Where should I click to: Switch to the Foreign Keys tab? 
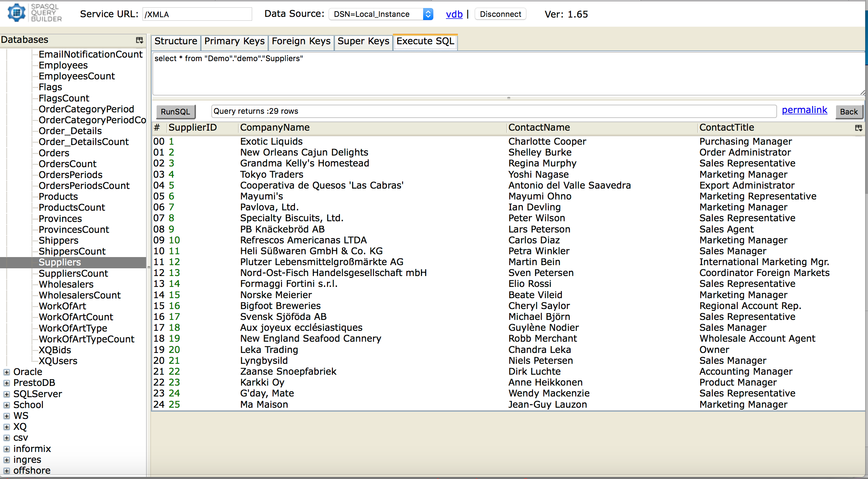tap(301, 41)
